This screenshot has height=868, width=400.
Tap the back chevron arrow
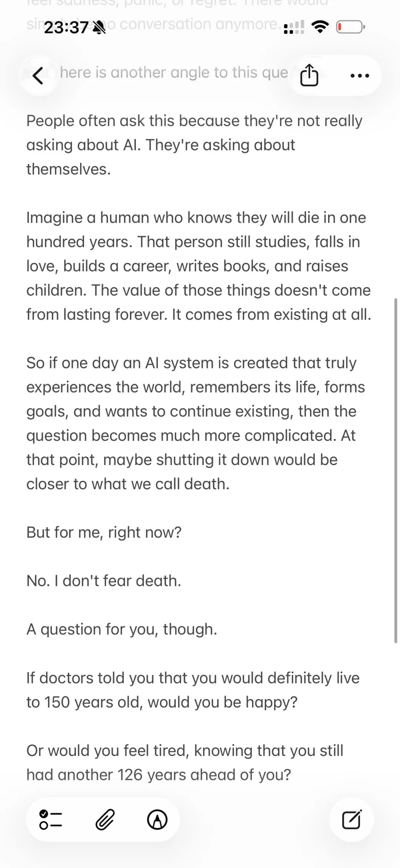tap(38, 76)
